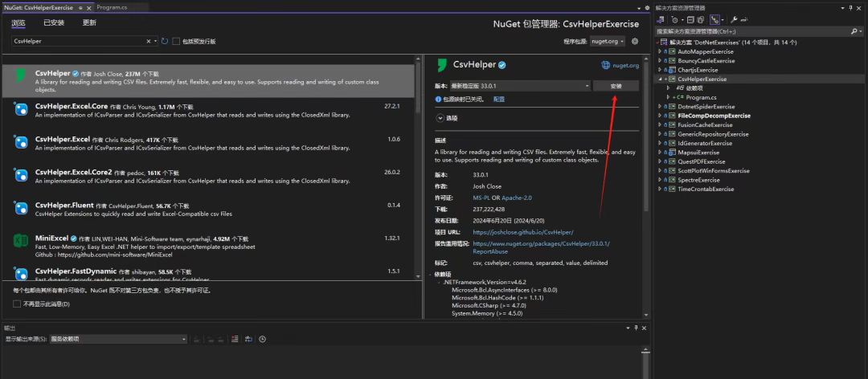This screenshot has height=379, width=868.
Task: Open the Program.cs document tab
Action: [112, 8]
